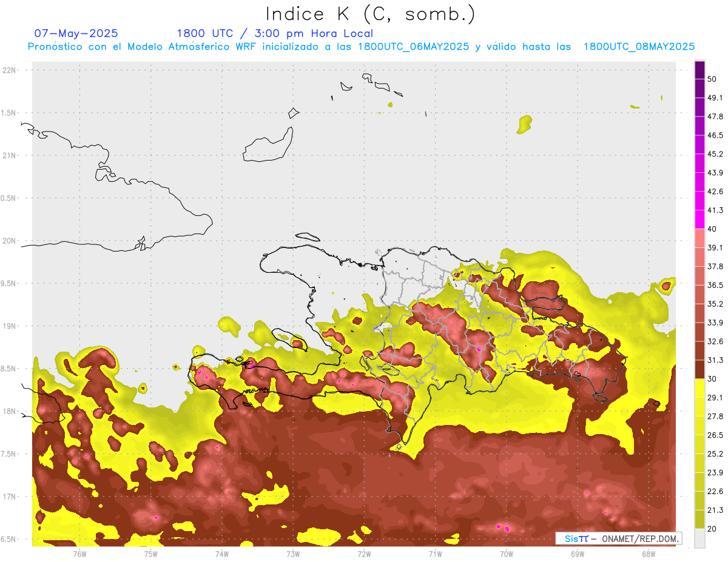
Task: Click the '21N' latitude label
Action: click(x=10, y=155)
